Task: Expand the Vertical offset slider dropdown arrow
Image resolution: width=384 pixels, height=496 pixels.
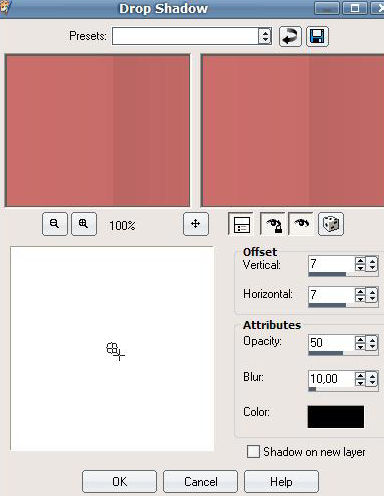Action: click(372, 264)
